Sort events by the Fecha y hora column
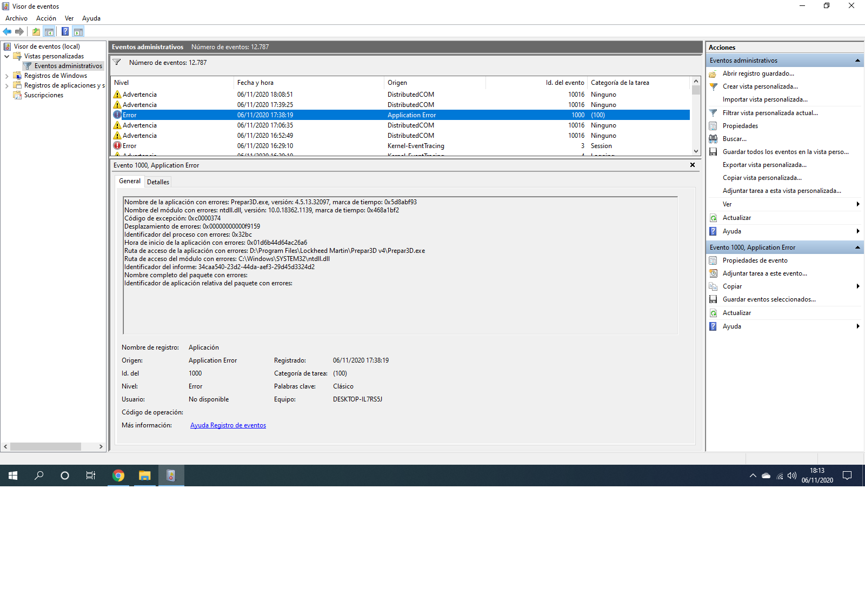The width and height of the screenshot is (865, 616). pos(309,83)
